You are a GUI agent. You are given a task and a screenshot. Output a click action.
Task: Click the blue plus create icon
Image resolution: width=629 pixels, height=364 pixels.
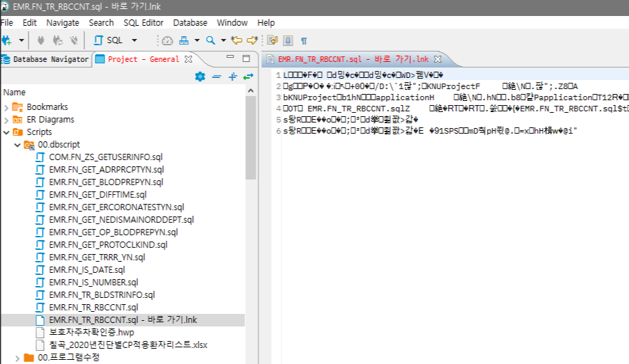click(x=233, y=77)
